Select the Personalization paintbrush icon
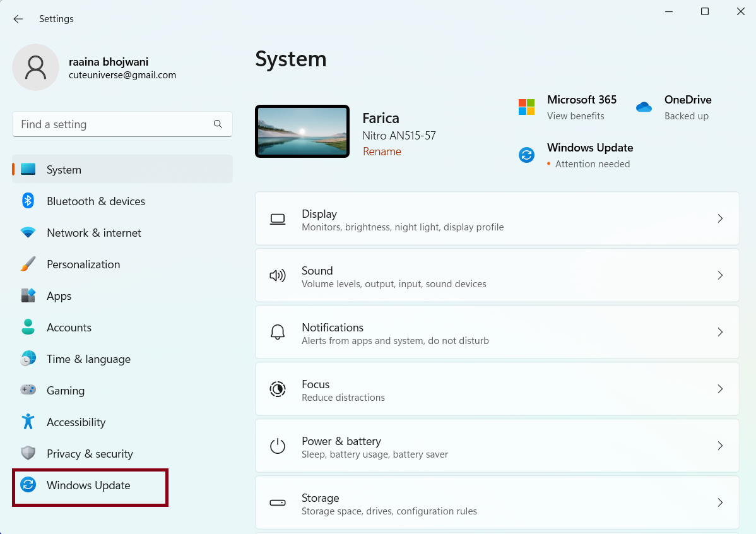The image size is (756, 534). click(x=28, y=264)
